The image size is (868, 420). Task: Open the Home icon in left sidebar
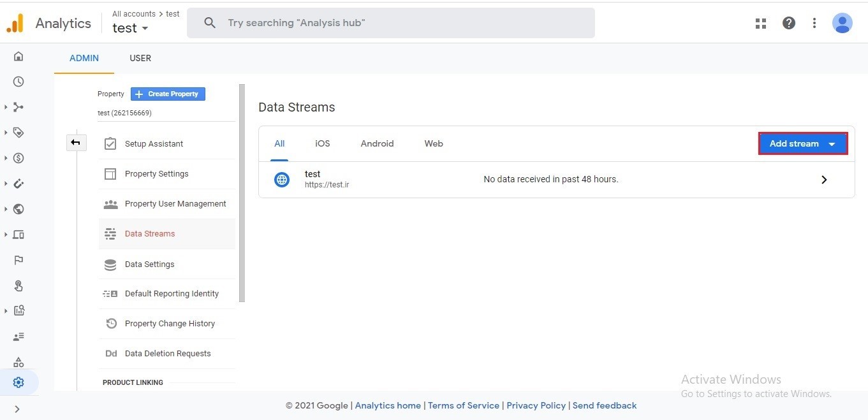click(x=18, y=57)
